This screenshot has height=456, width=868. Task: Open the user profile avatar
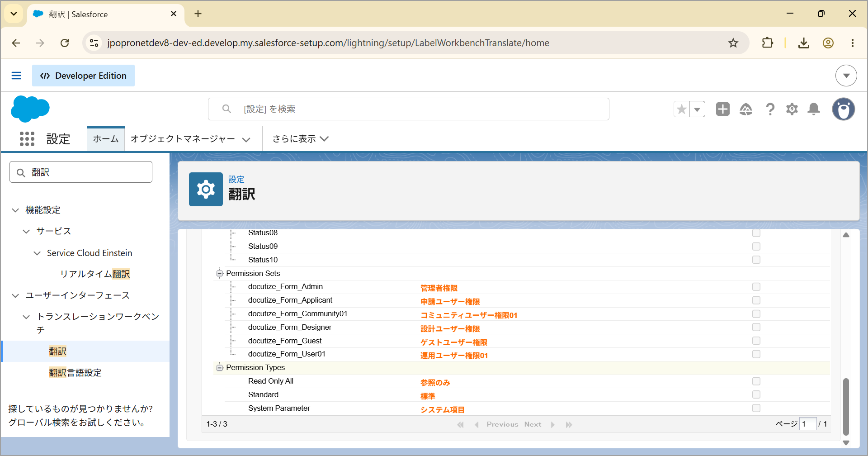[844, 109]
